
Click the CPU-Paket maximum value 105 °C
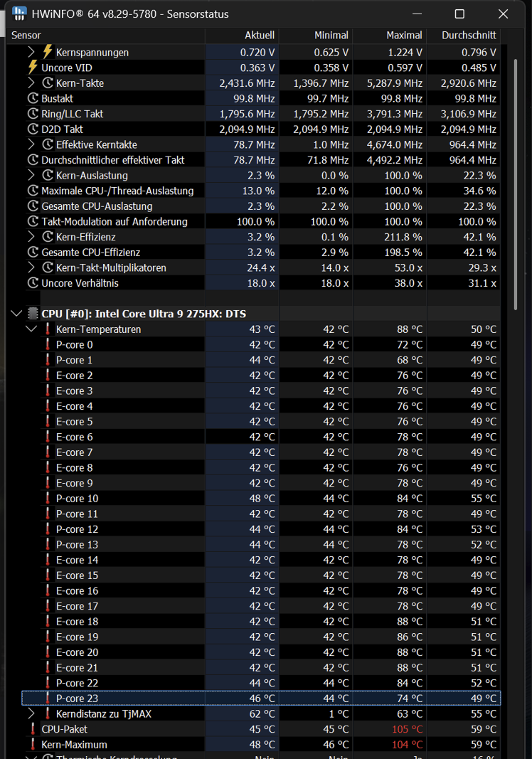[407, 729]
